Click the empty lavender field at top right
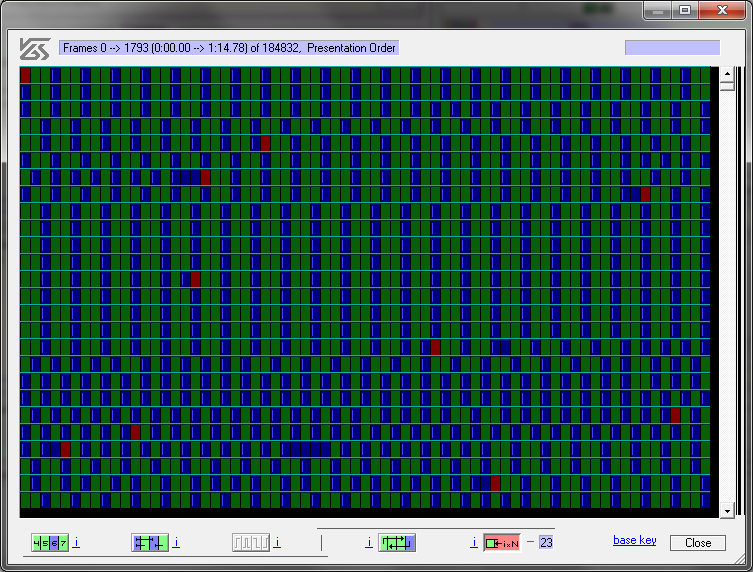The image size is (753, 572). point(672,48)
